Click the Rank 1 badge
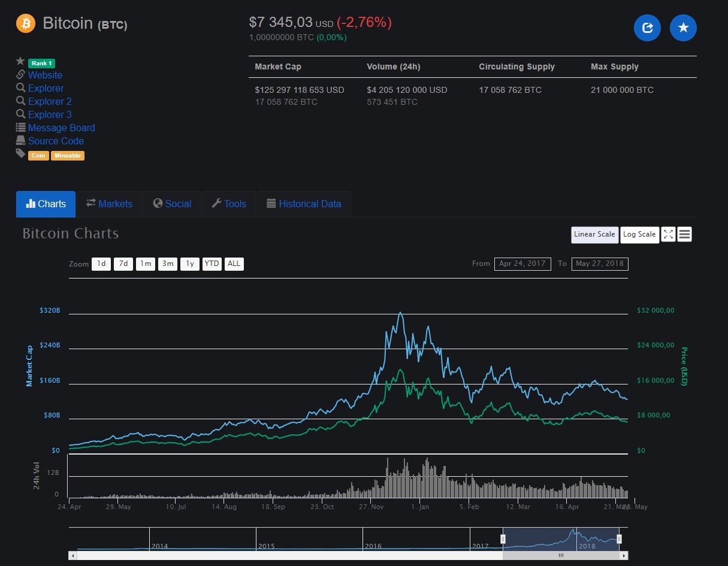This screenshot has width=728, height=566. [41, 63]
